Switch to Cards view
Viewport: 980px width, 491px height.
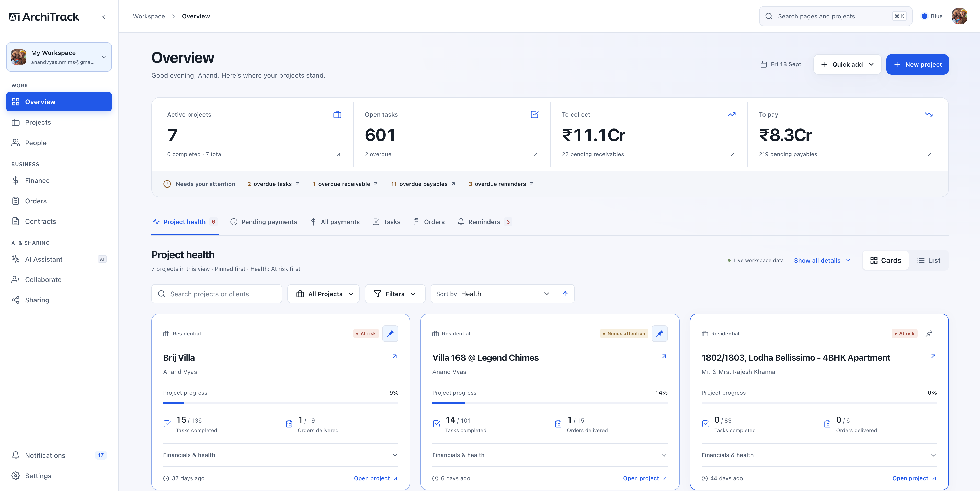click(885, 260)
